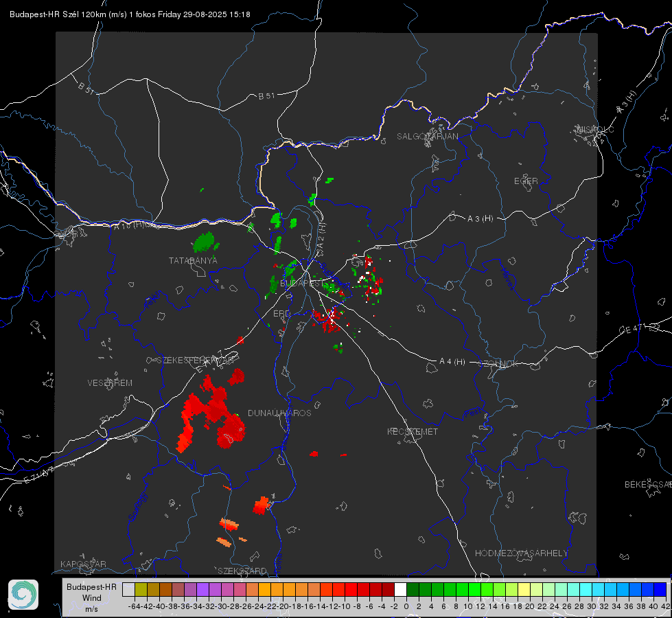Click the MISKOLC city label
The image size is (672, 618).
595,129
